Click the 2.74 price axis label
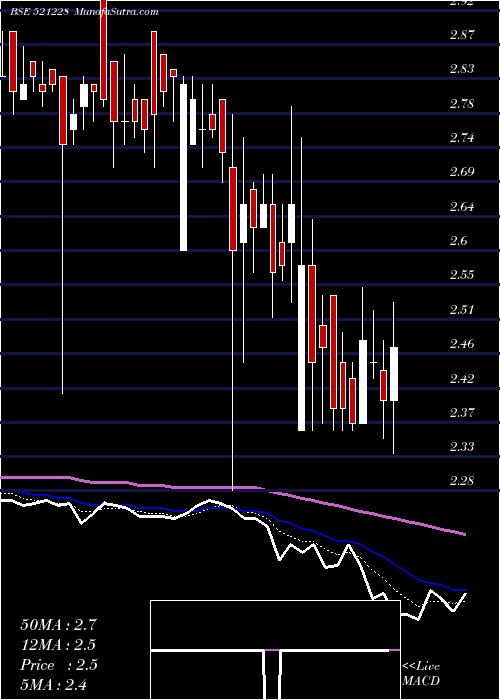The height and width of the screenshot is (700, 500). tap(462, 138)
